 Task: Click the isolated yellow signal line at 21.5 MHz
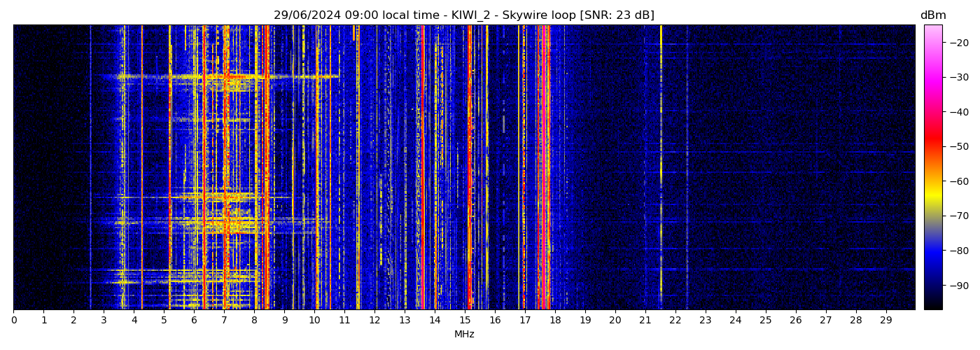point(661,168)
